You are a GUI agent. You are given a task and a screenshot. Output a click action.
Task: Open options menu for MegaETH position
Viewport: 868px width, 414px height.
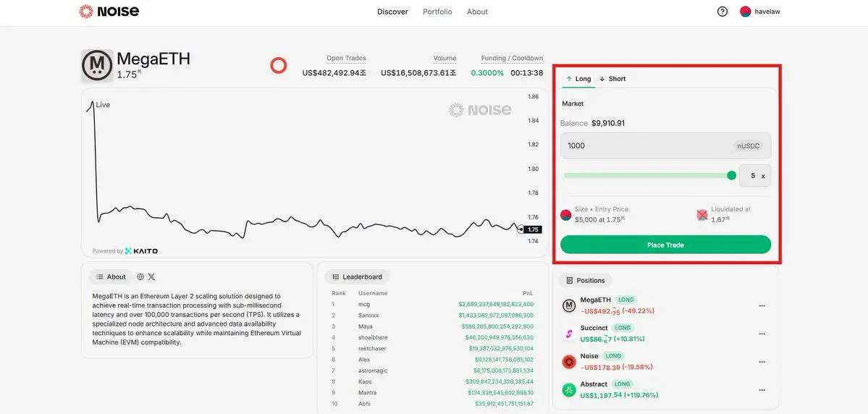point(762,305)
